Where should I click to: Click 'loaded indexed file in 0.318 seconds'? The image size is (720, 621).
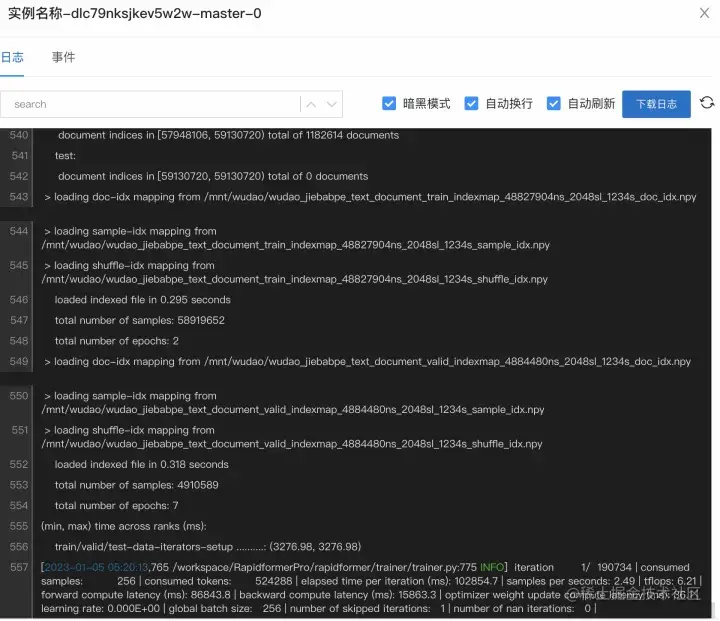point(141,465)
